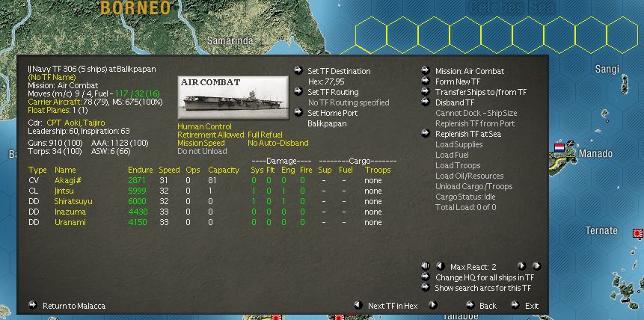644x320 pixels.
Task: Select the Dutch flag base at Manado
Action: 559,148
